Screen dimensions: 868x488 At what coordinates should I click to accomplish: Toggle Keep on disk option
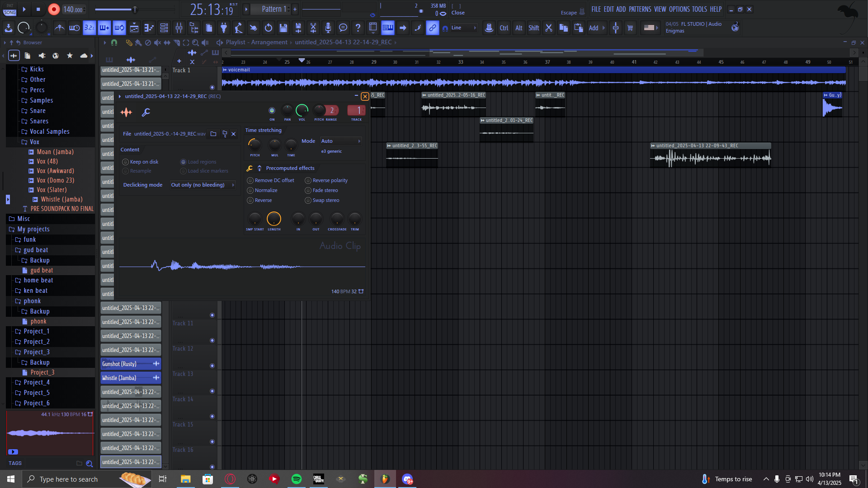[126, 162]
